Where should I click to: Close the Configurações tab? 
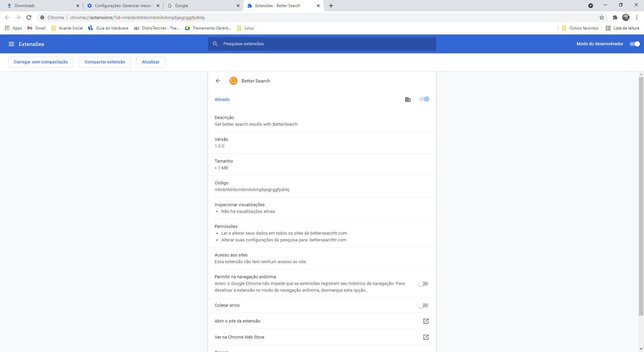[158, 6]
